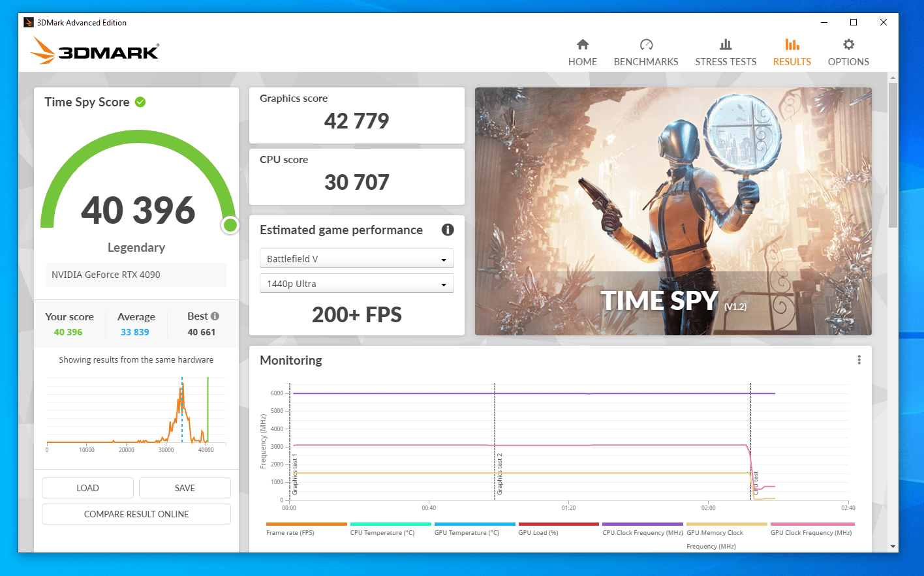
Task: Click the Legendary rating label
Action: (x=136, y=247)
